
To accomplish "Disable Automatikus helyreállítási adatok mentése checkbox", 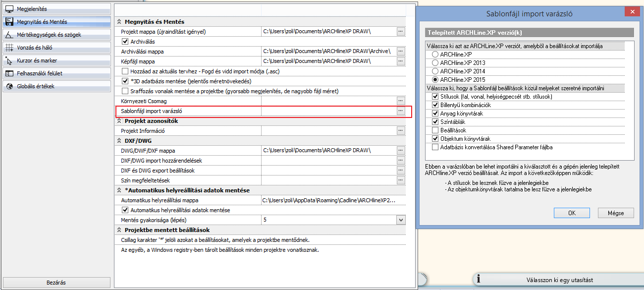I will pyautogui.click(x=125, y=210).
